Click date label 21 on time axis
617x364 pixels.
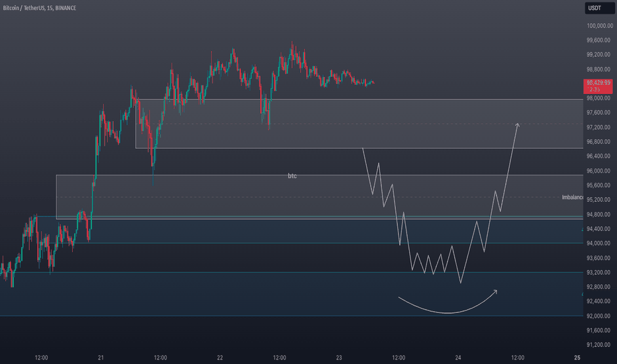(x=101, y=357)
